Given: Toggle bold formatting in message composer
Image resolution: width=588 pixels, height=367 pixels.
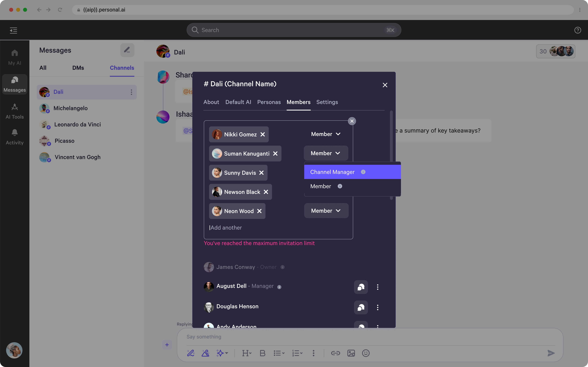Looking at the screenshot, I should [x=262, y=353].
